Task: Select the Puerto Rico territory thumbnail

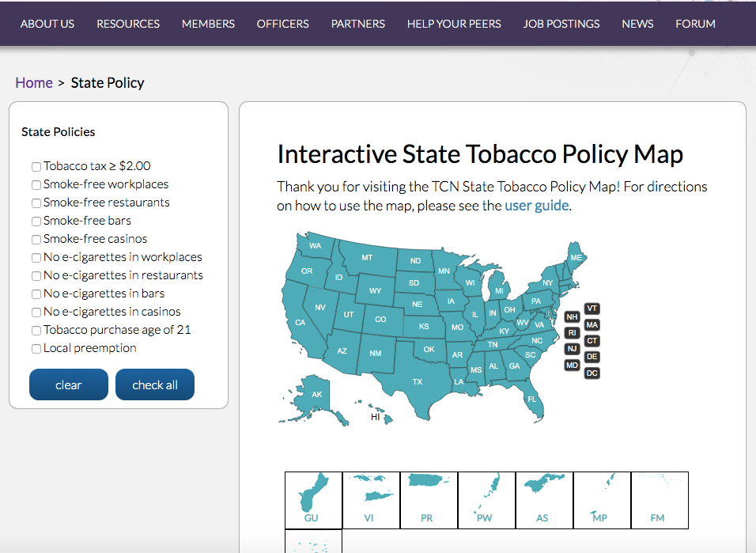Action: [429, 494]
